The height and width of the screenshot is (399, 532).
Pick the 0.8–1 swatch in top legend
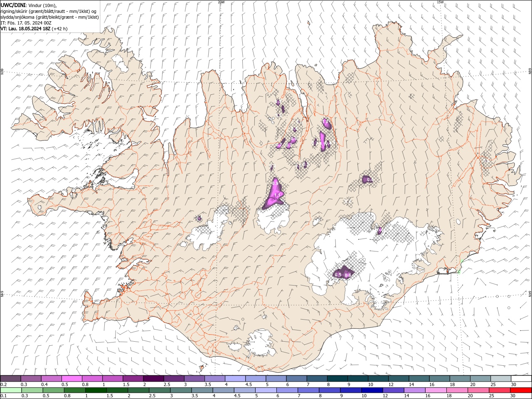click(x=92, y=379)
